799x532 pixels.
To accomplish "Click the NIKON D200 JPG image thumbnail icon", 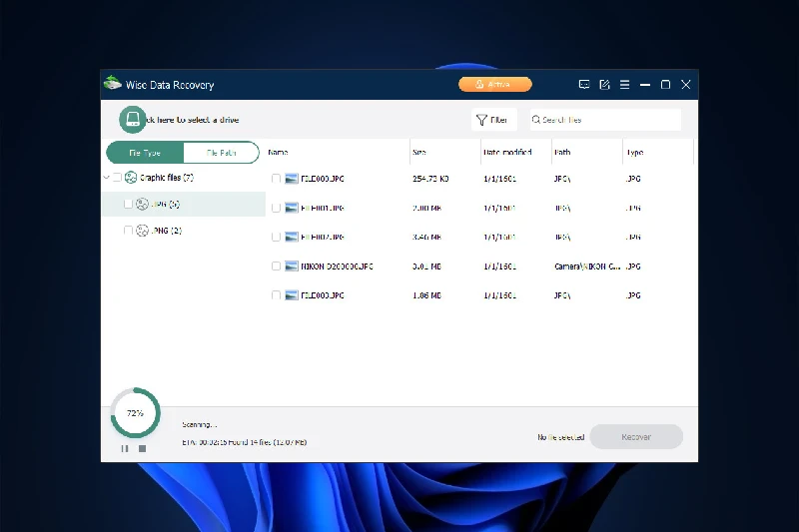I will coord(291,266).
